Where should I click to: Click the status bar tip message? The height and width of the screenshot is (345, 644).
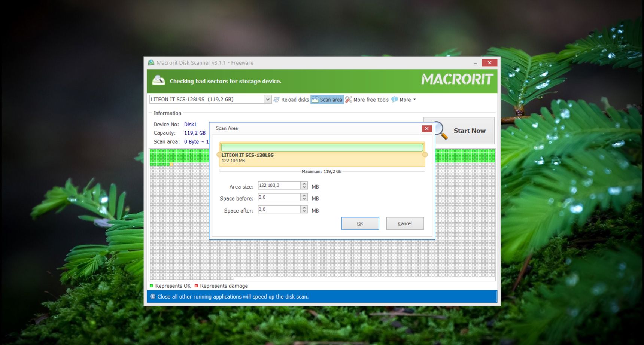pos(233,297)
